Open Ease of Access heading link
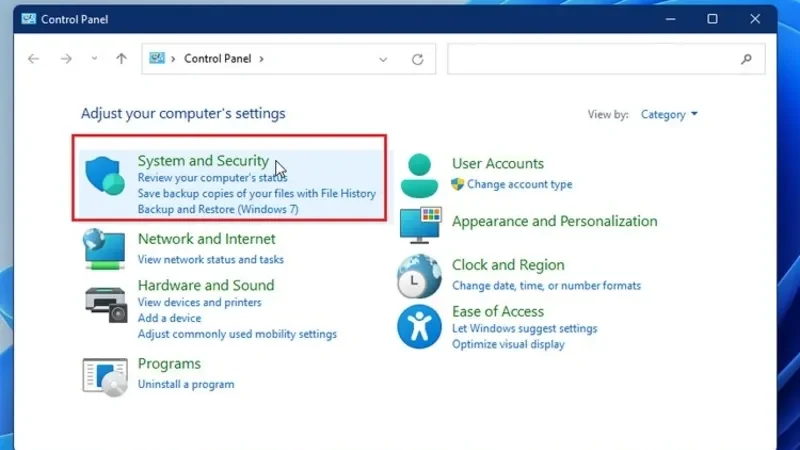Screen dimensions: 800x450 (498, 311)
